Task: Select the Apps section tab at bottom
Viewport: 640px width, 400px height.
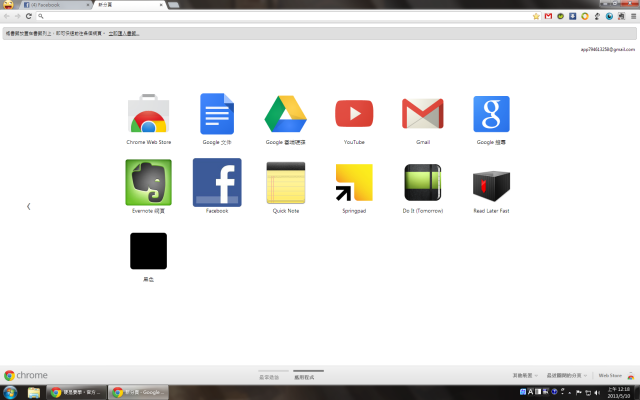Action: (304, 377)
